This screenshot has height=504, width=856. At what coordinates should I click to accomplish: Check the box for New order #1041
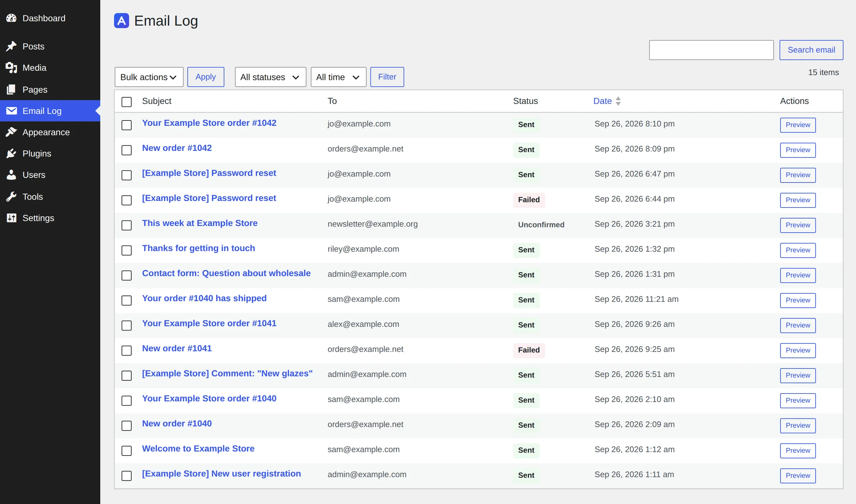point(127,351)
